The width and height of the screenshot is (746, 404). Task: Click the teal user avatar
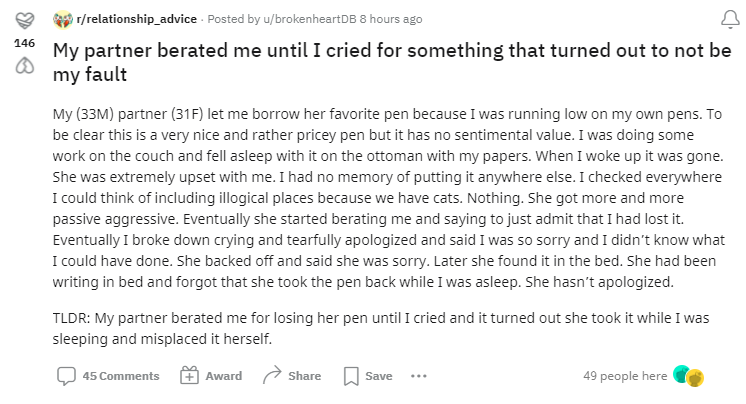682,375
